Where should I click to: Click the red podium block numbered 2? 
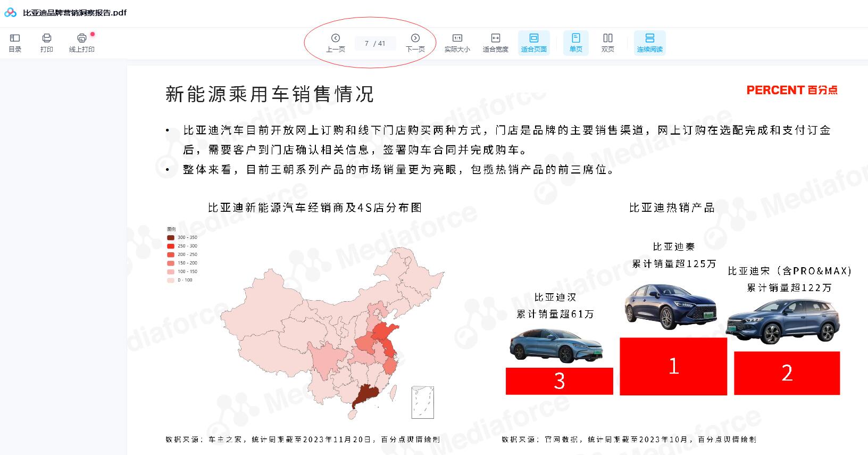[787, 373]
